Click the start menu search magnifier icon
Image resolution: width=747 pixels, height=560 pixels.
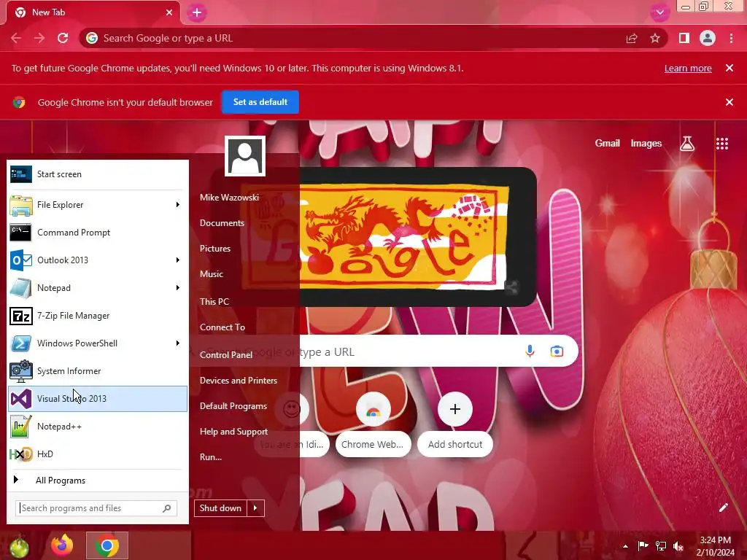(x=167, y=508)
